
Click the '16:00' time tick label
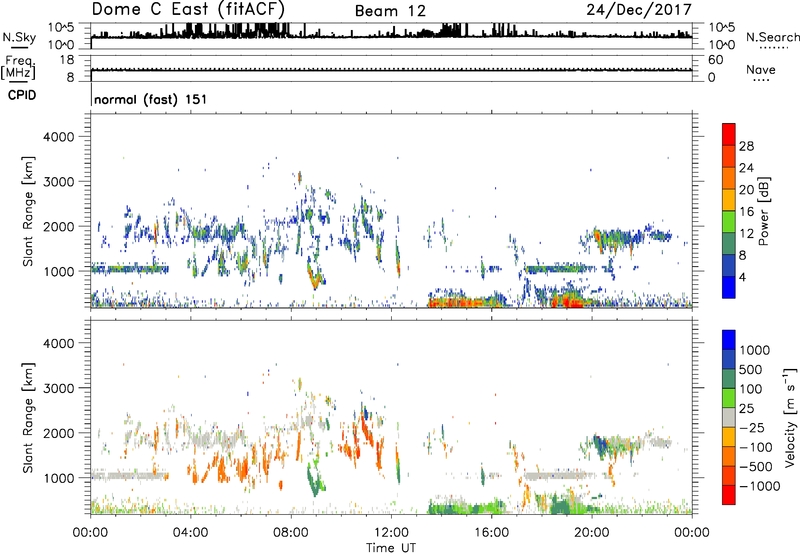tap(491, 533)
